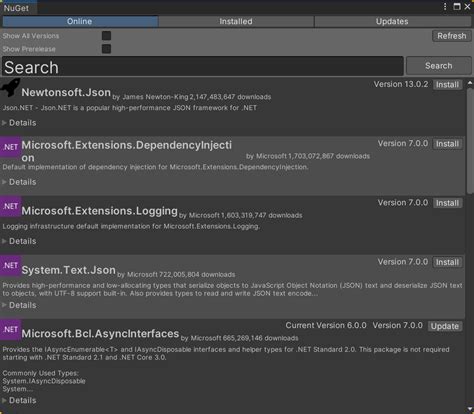
Task: Update Microsoft.Bcl.AsyncInterfaces to version 7.0.0
Action: (x=445, y=326)
